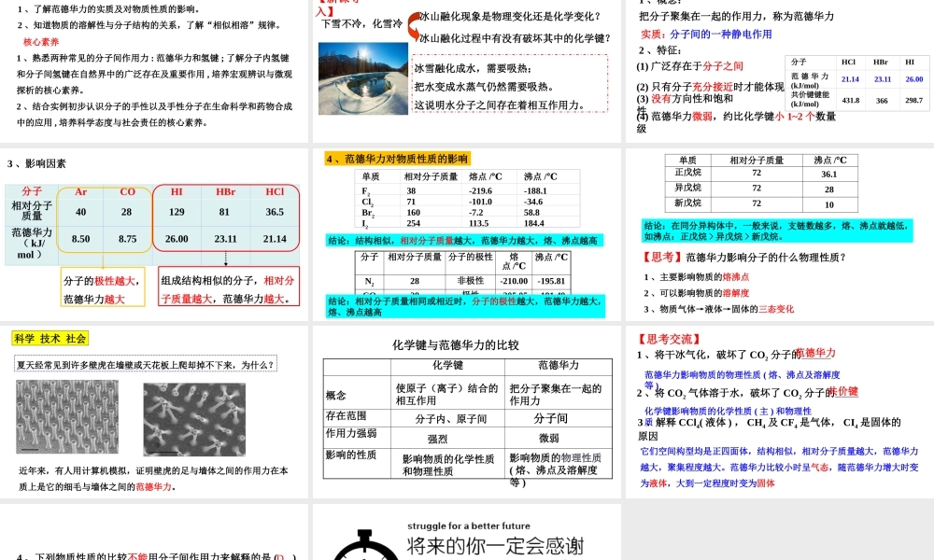Click the '184.4' boiling point cell
Viewport: 934px width, 560px height.
tap(533, 223)
